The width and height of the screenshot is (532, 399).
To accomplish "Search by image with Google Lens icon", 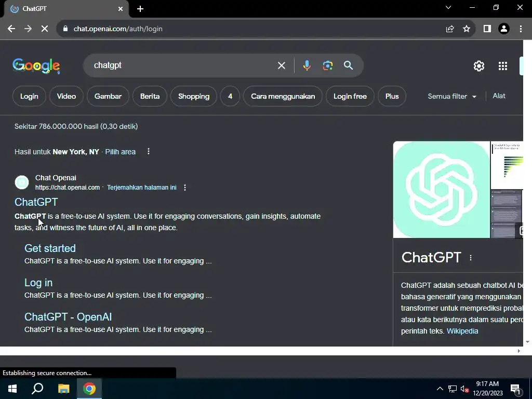I will 328,65.
